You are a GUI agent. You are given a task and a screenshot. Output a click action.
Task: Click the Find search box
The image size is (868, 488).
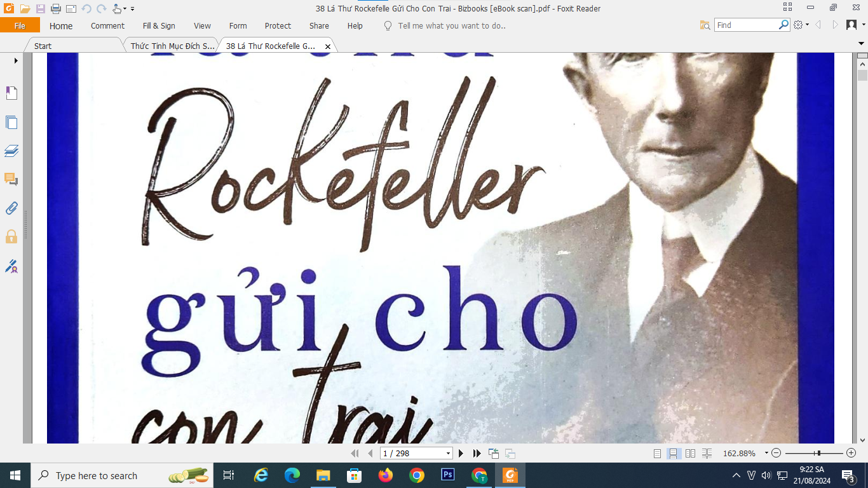point(746,25)
